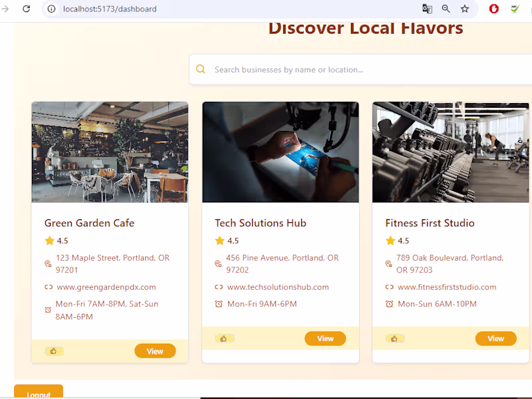Click the clock icon next to Mon-Sun 6AM-10PM
The width and height of the screenshot is (532, 399).
pos(390,304)
